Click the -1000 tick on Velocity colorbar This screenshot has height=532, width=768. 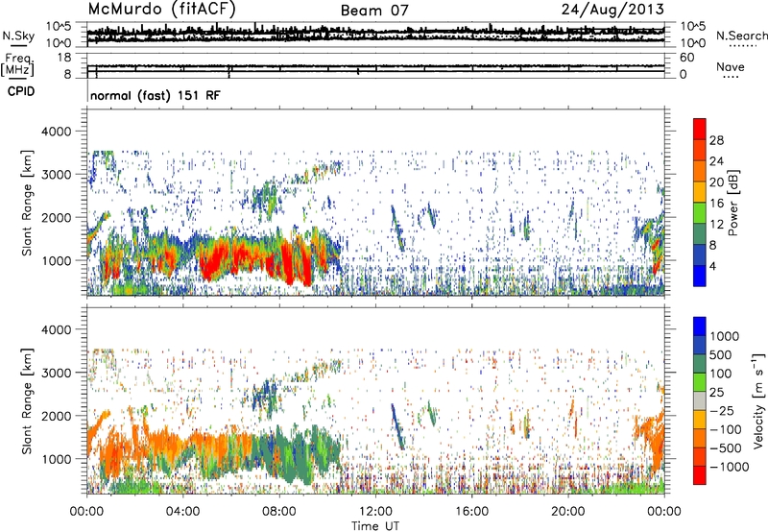730,467
